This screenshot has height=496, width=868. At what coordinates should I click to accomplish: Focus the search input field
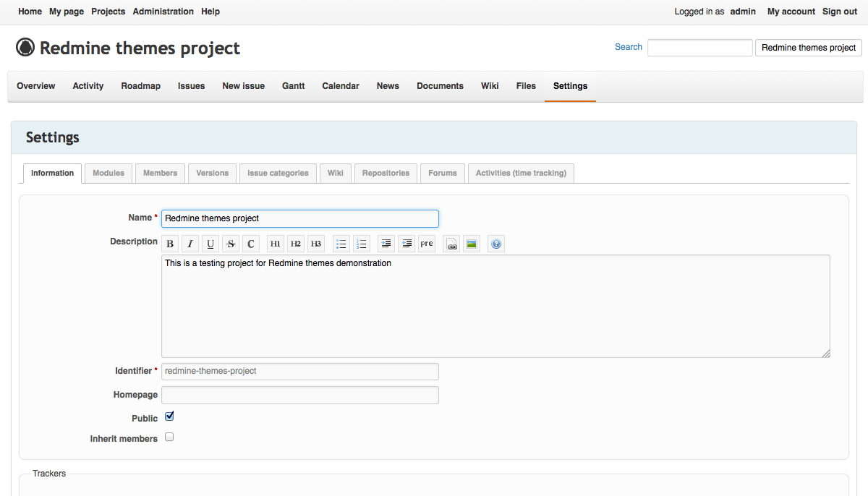[700, 48]
